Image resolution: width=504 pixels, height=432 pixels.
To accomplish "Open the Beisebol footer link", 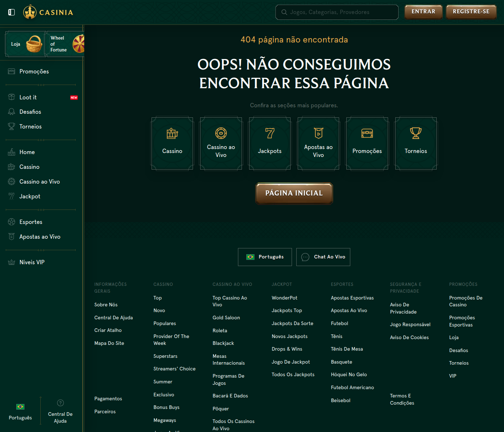I will tap(341, 401).
